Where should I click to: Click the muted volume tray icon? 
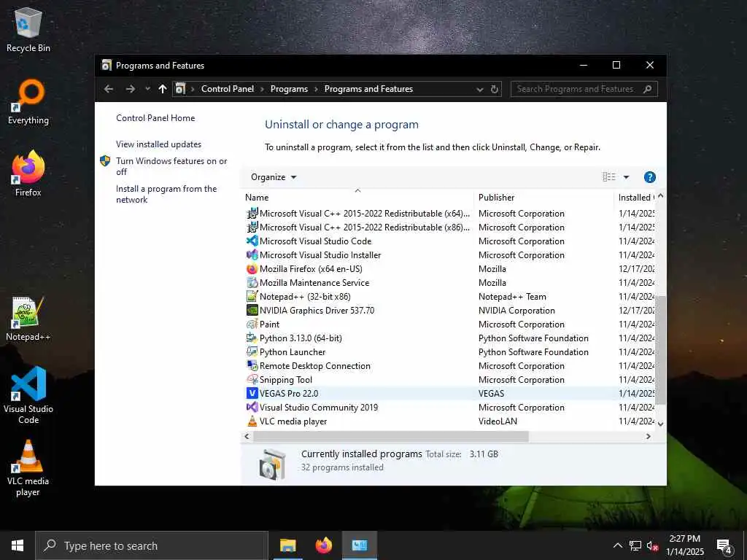pyautogui.click(x=653, y=545)
